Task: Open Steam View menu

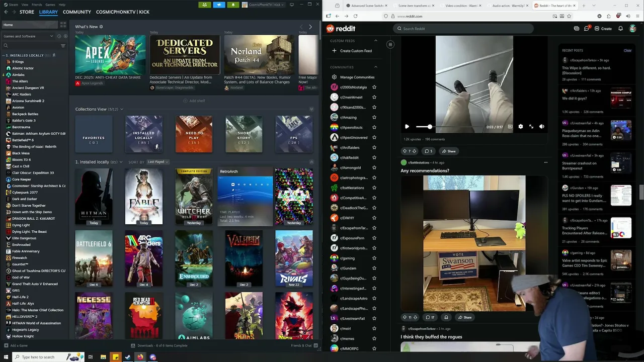Action: point(25,5)
